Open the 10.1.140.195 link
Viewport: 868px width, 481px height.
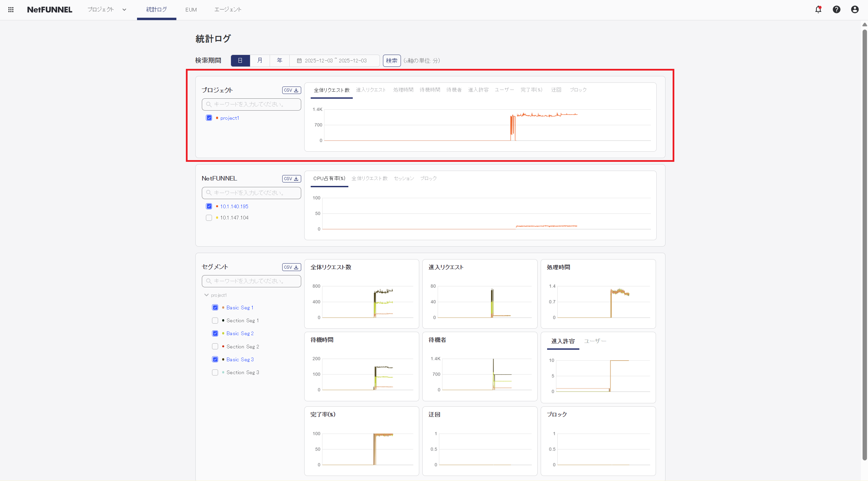coord(234,206)
